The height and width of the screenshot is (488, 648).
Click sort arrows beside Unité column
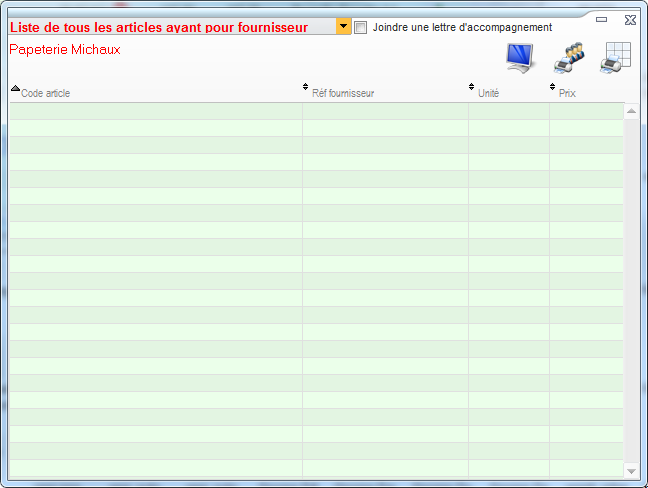click(471, 88)
